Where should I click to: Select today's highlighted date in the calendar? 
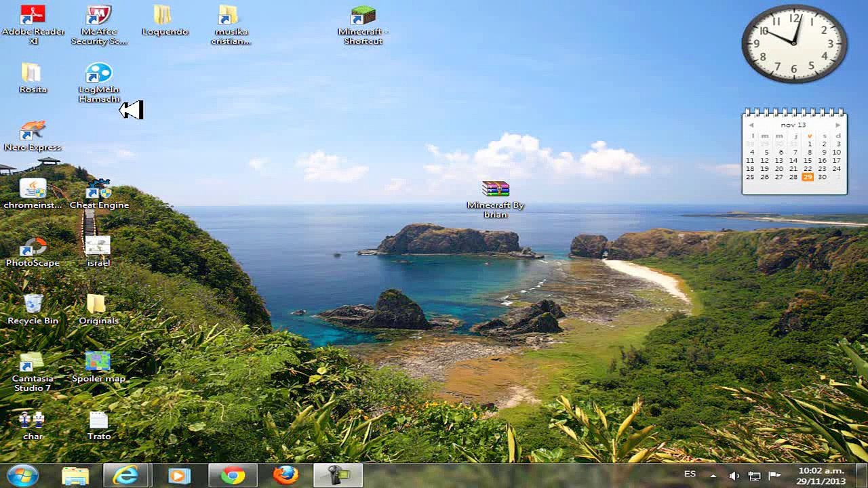808,177
